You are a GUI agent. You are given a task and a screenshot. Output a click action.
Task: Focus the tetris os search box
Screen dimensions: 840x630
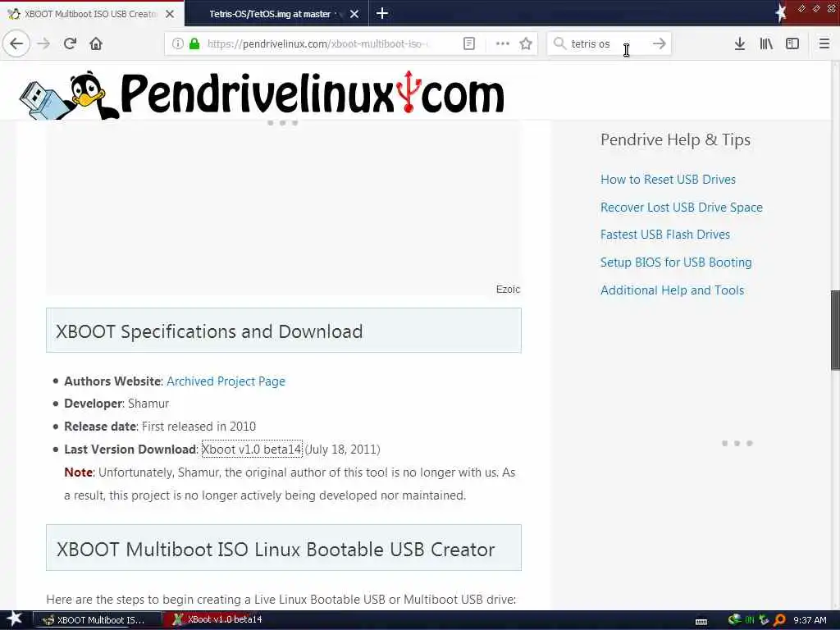coord(608,43)
